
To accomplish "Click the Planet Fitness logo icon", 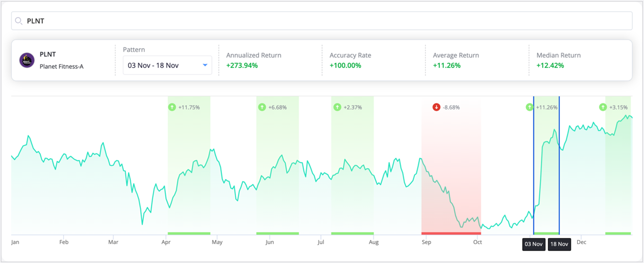I will pyautogui.click(x=27, y=61).
